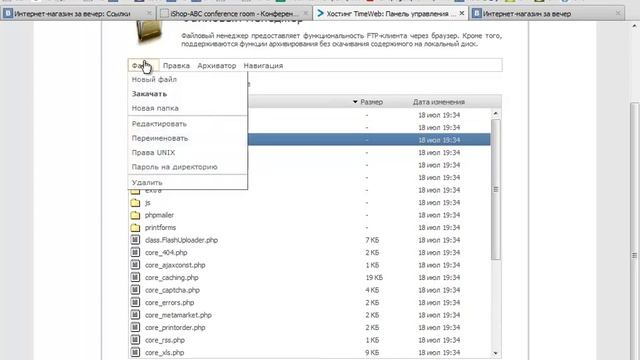Viewport: 640px width, 360px height.
Task: Select the printforms folder name
Action: click(160, 228)
